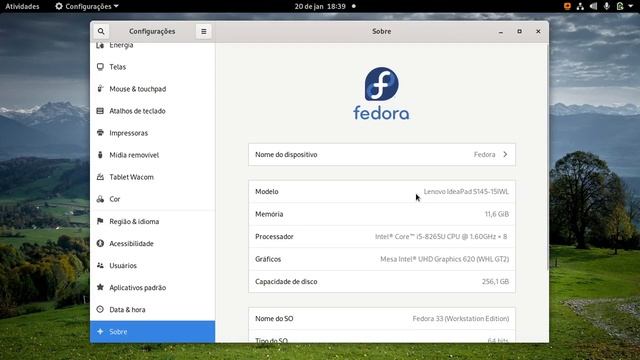Click the accessibility icon
Viewport: 640px width, 360px height.
tap(100, 243)
